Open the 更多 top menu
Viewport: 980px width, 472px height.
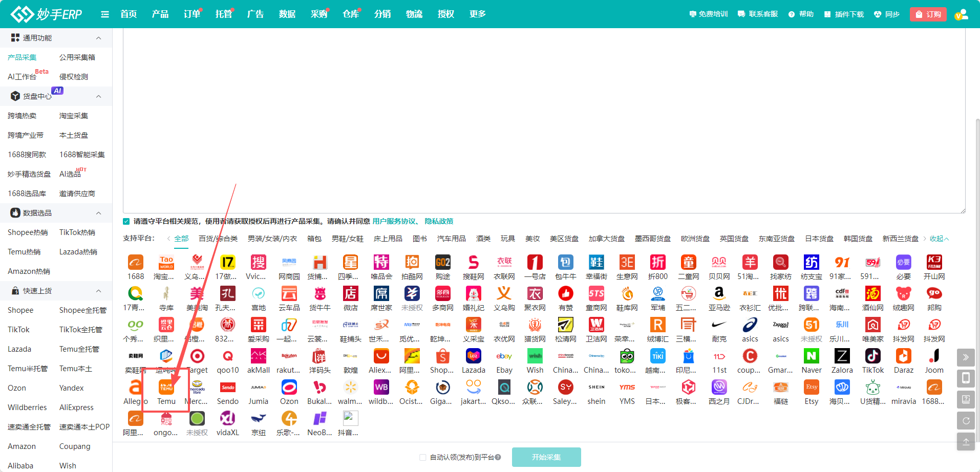[x=478, y=14]
